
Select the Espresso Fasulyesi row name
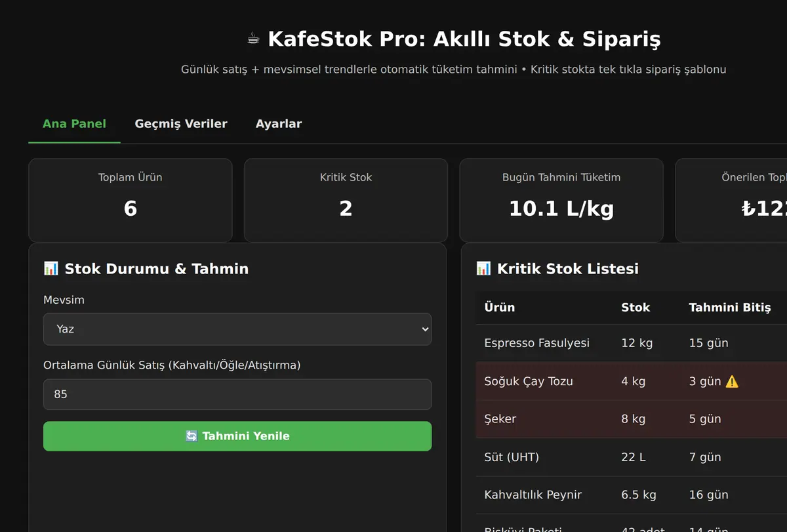coord(537,343)
